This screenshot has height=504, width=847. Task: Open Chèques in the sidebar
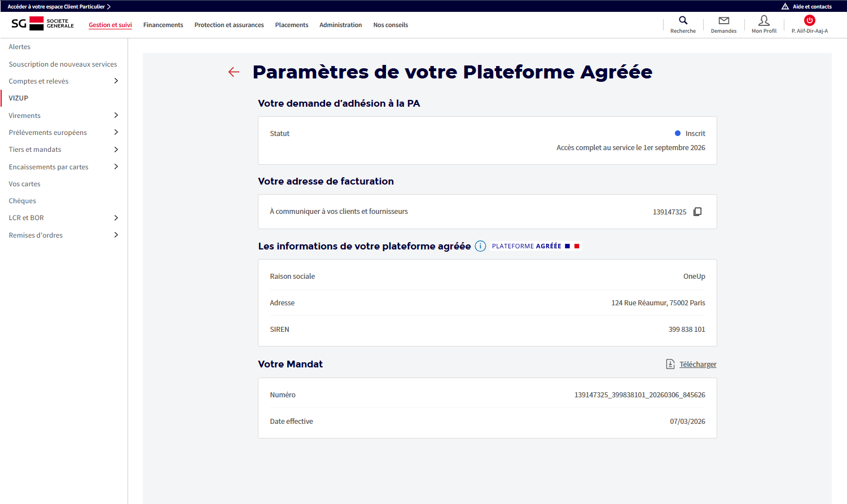pyautogui.click(x=23, y=201)
